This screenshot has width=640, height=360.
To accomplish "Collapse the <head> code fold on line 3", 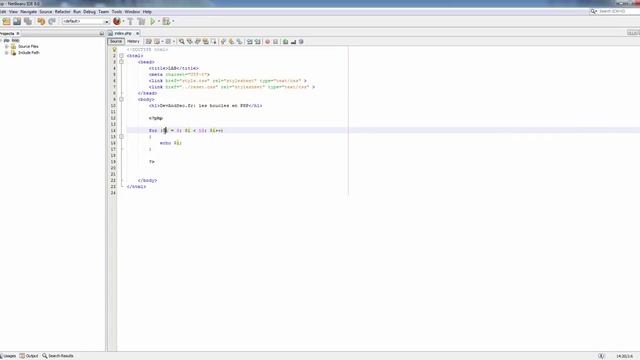I will coord(121,62).
